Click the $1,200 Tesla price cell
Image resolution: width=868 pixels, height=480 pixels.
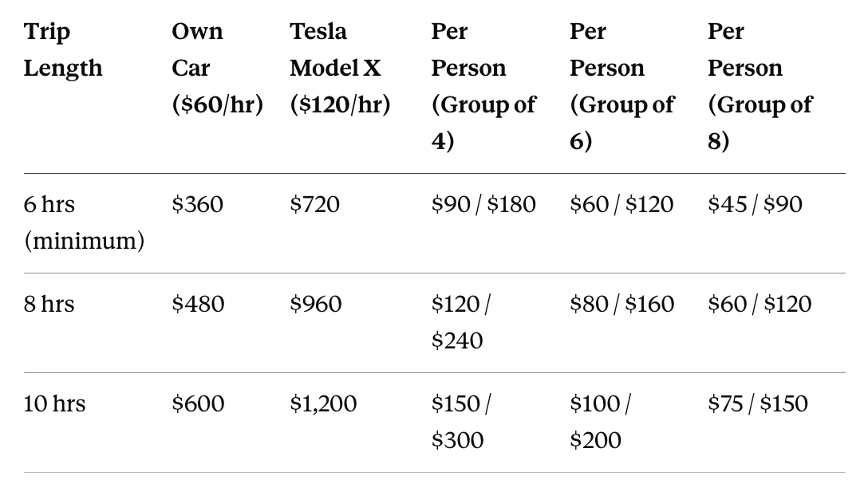323,403
